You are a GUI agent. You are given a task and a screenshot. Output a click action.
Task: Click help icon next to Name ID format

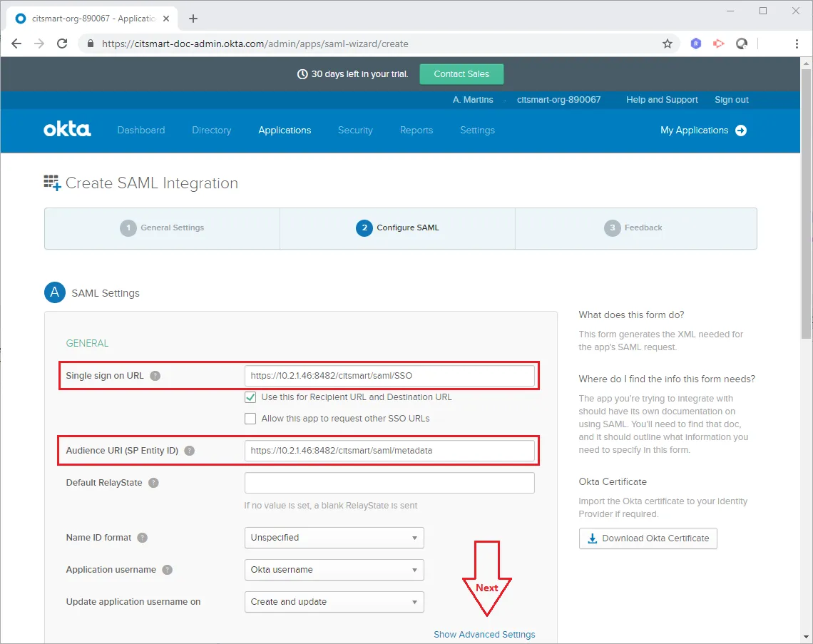(x=143, y=538)
